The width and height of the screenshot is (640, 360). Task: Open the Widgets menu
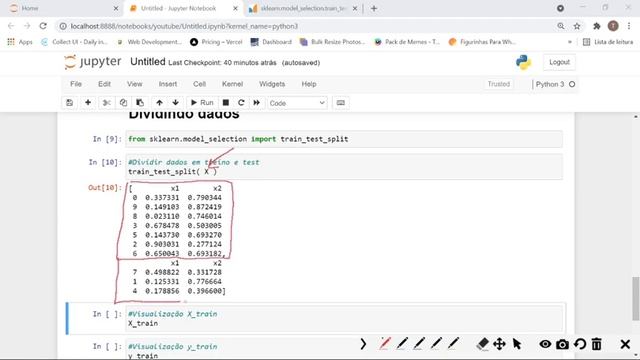click(272, 84)
